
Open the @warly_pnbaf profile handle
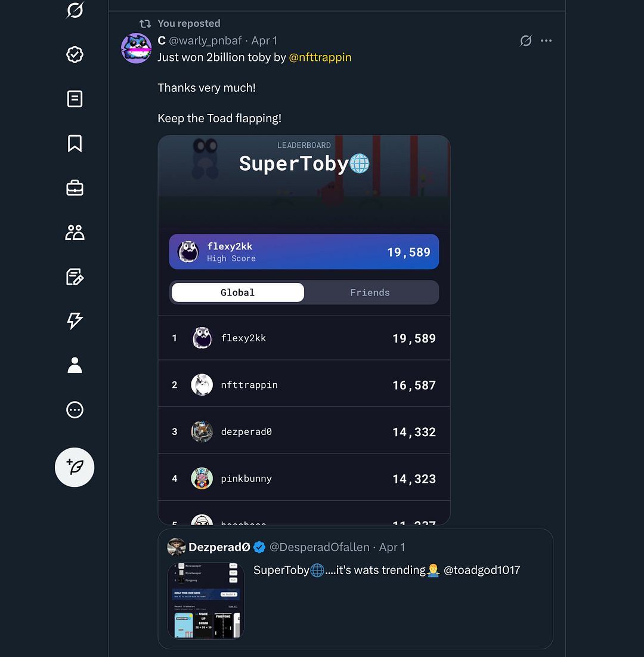coord(205,41)
